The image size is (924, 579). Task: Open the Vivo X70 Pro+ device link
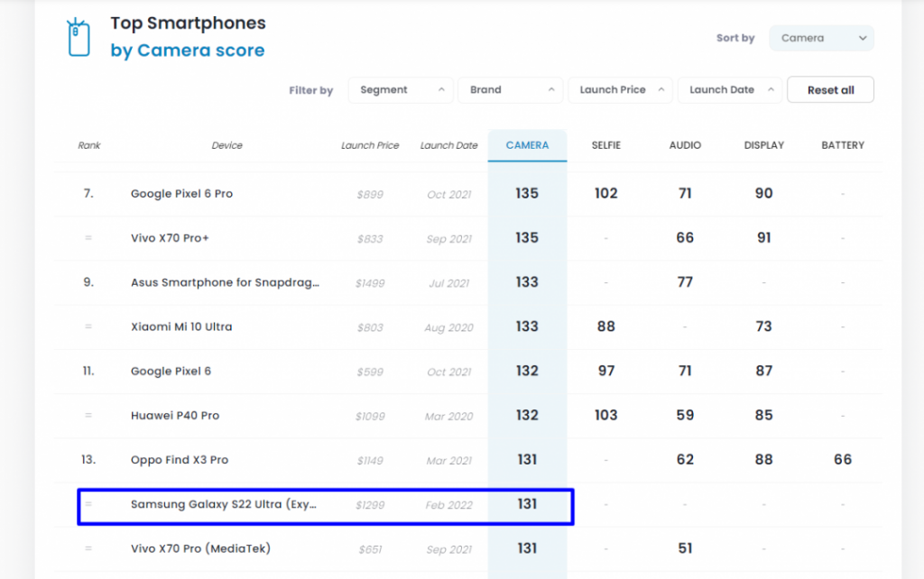click(x=170, y=238)
